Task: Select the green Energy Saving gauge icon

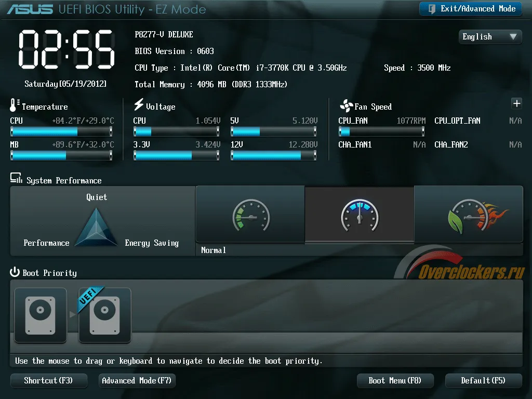Action: click(251, 215)
